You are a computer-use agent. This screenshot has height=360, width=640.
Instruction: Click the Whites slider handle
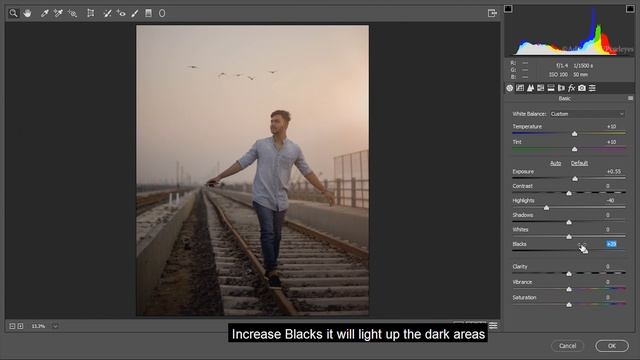(x=569, y=237)
